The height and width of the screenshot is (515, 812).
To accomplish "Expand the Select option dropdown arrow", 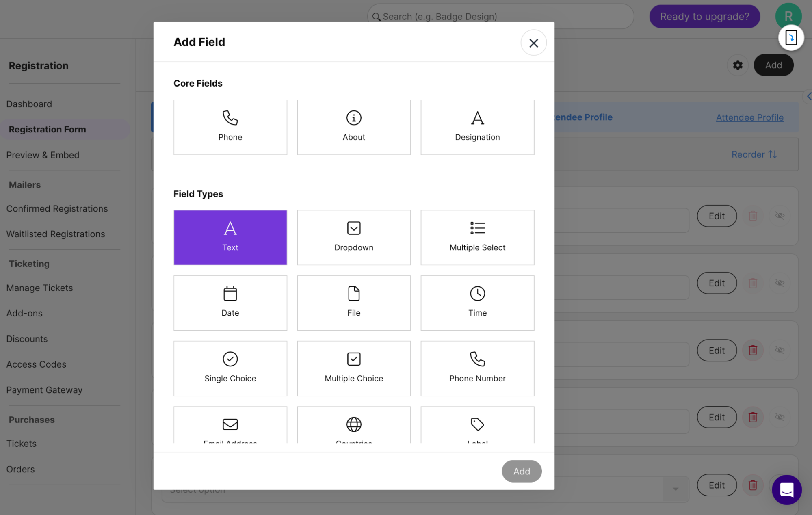I will [675, 489].
